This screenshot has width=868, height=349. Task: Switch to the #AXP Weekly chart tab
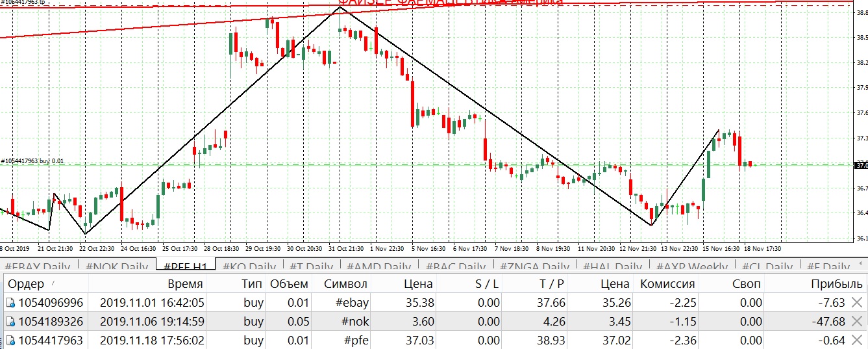click(x=692, y=266)
